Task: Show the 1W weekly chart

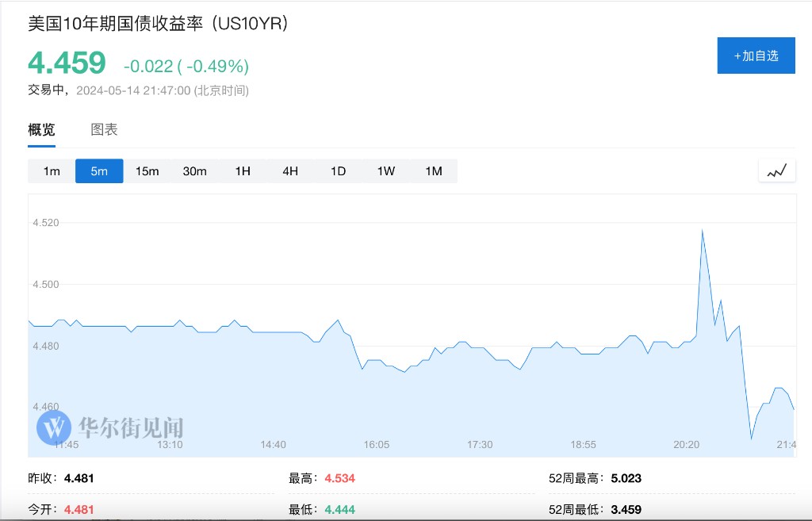Action: (385, 171)
